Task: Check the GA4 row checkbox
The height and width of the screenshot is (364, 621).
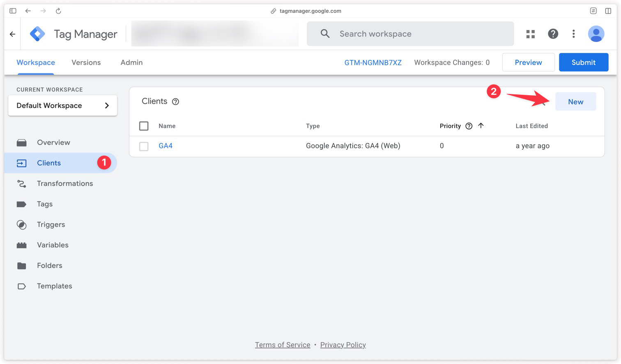Action: point(144,146)
